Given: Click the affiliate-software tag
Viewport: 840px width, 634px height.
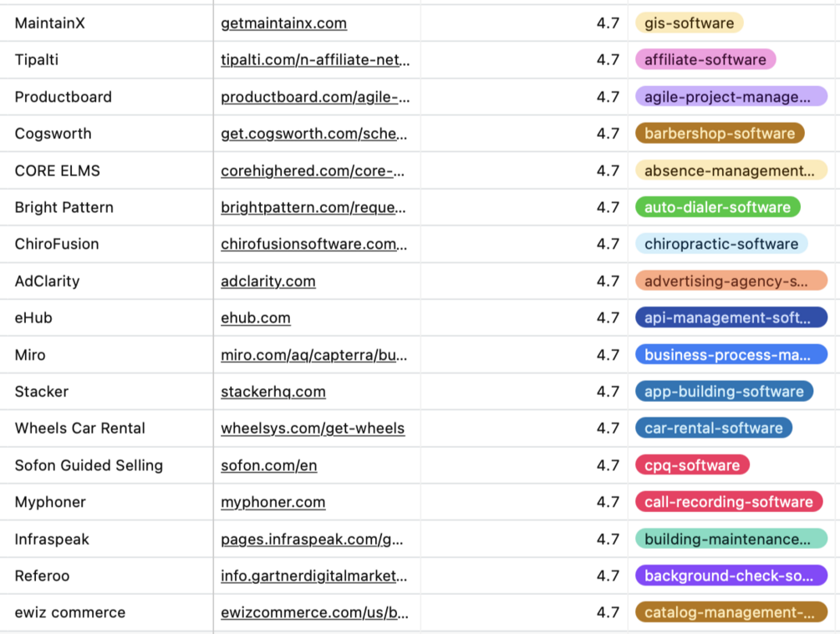Looking at the screenshot, I should [x=705, y=59].
